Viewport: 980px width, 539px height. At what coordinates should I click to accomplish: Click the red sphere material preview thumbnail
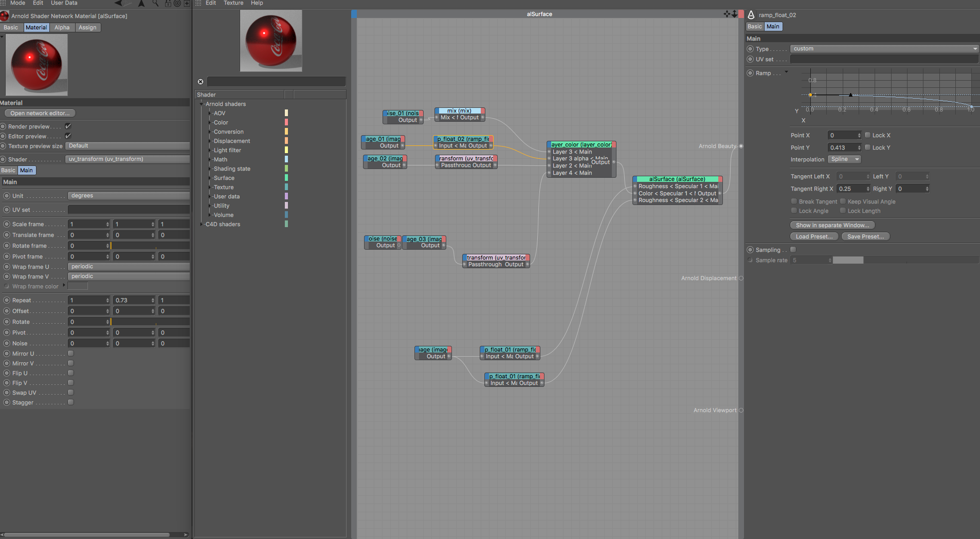pyautogui.click(x=36, y=65)
